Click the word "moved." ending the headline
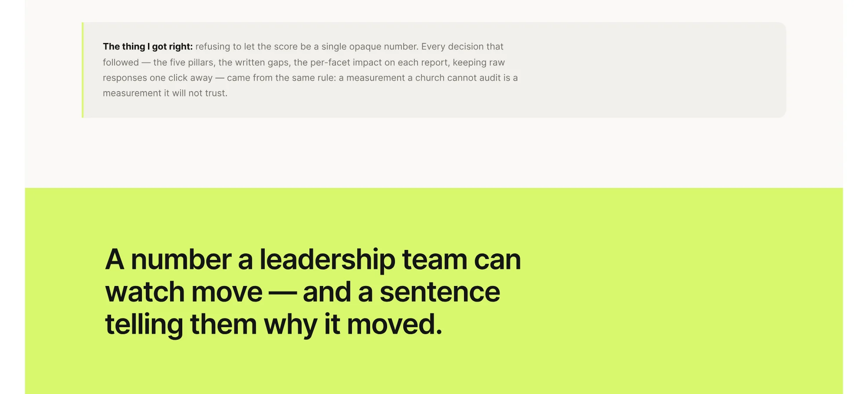 pyautogui.click(x=395, y=325)
